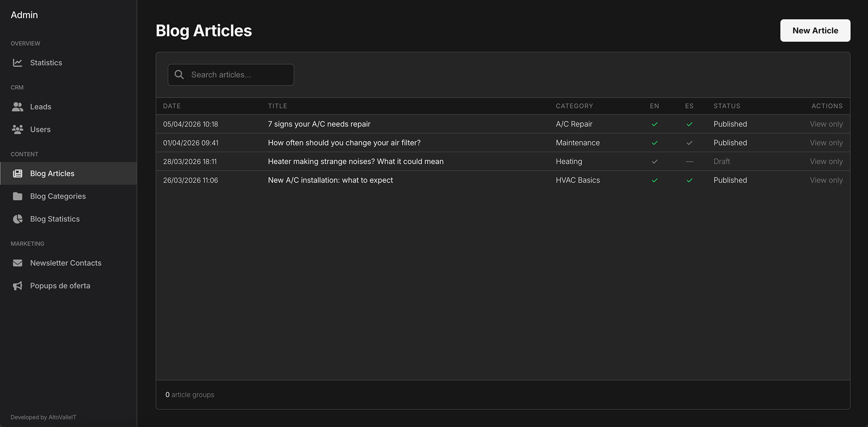The width and height of the screenshot is (868, 427).
Task: Toggle EN translation for the heater noises draft
Action: coord(654,161)
